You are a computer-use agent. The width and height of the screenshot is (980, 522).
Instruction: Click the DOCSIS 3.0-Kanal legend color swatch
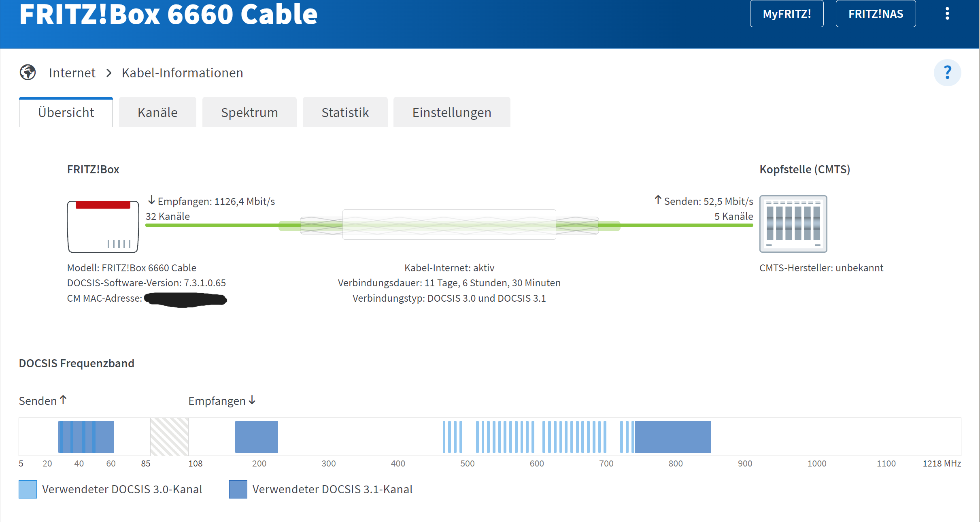coord(28,489)
